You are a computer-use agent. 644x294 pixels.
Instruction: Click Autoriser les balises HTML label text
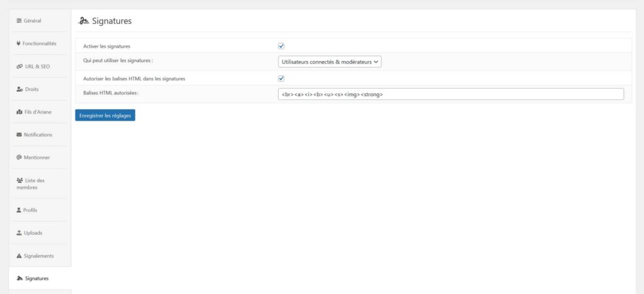tap(135, 79)
